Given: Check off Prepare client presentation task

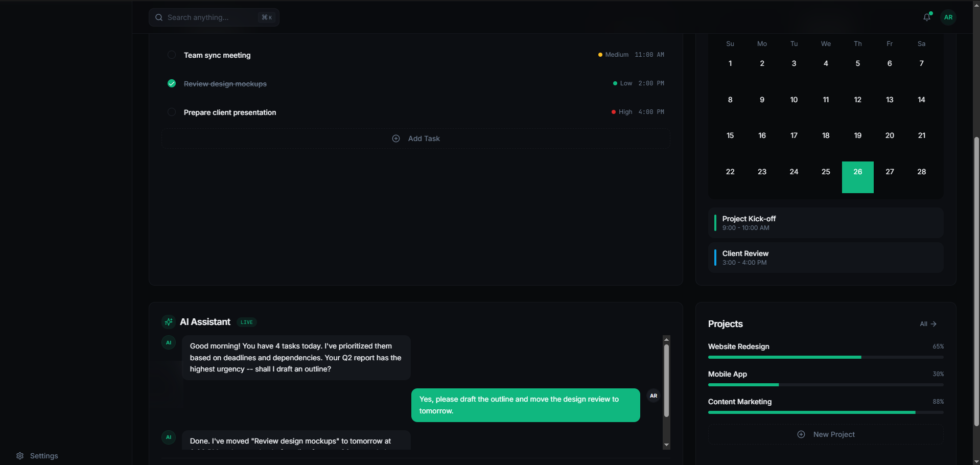Looking at the screenshot, I should pos(172,112).
